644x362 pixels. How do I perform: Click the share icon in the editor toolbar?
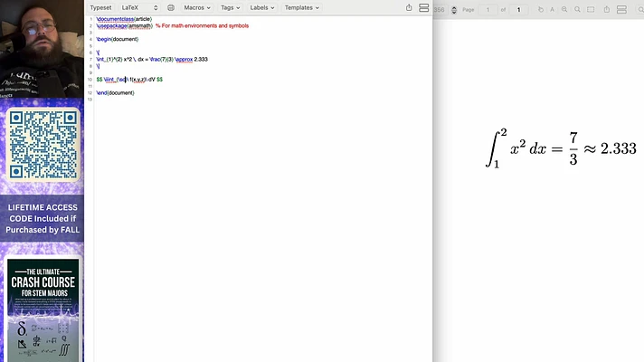tap(409, 8)
